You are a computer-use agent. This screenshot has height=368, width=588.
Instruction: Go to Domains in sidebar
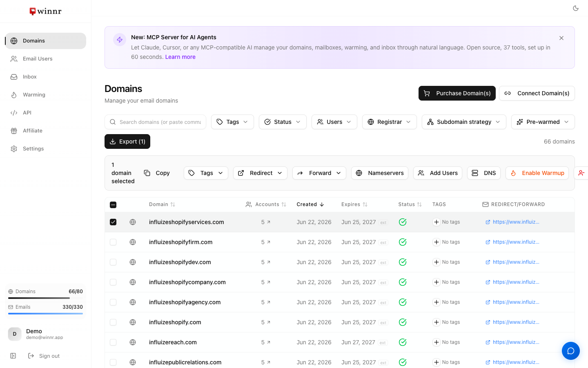point(45,41)
